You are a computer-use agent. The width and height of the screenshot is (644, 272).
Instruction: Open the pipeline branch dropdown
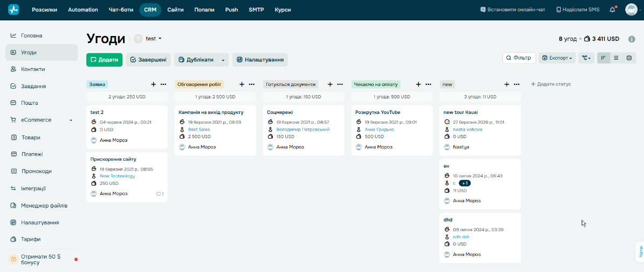586,59
